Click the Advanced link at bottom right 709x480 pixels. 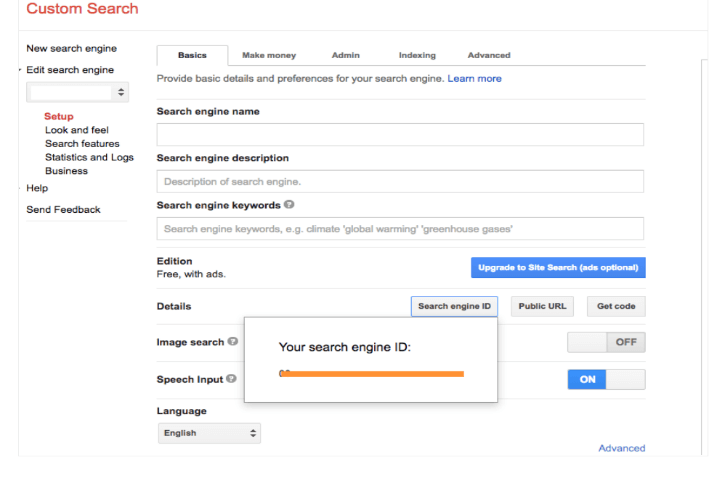click(x=622, y=448)
